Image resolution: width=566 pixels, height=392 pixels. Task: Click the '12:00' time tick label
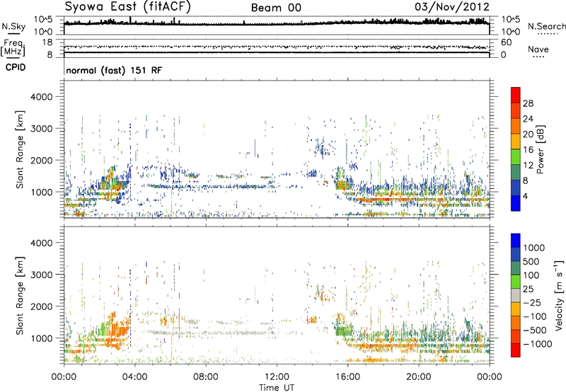coord(277,377)
